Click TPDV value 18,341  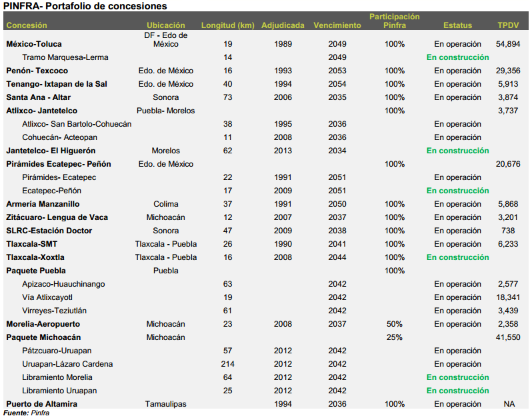click(508, 297)
